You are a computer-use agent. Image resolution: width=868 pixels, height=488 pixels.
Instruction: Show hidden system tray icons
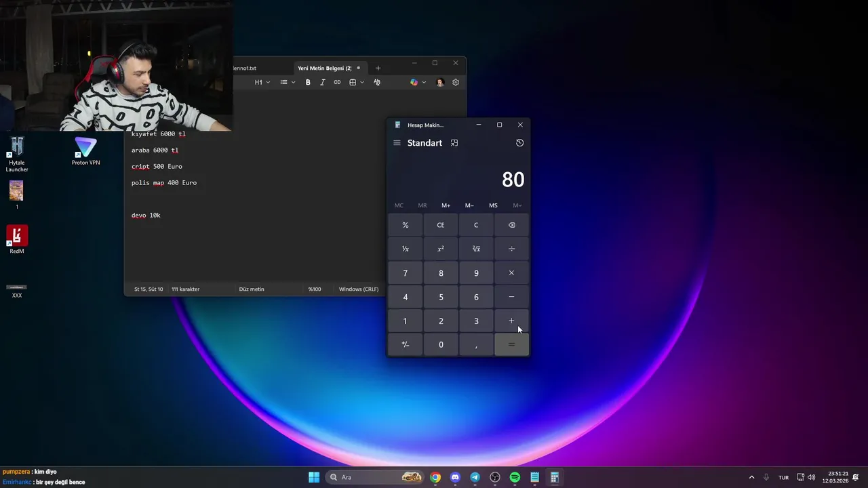click(751, 477)
